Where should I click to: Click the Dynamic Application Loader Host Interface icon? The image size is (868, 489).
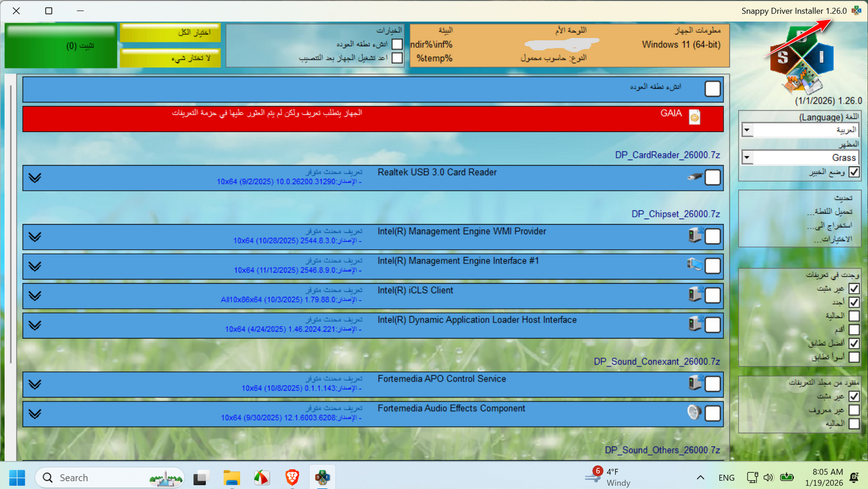click(x=695, y=323)
